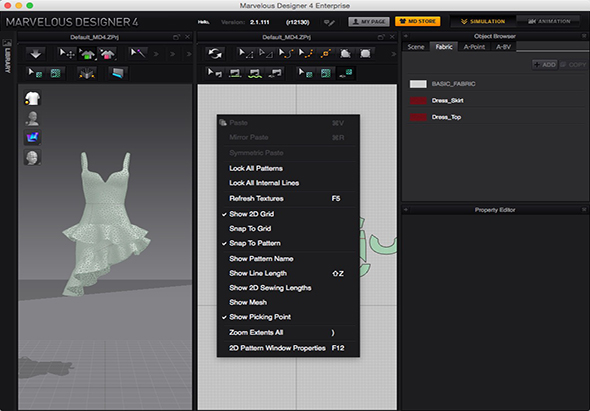Image resolution: width=590 pixels, height=411 pixels.
Task: Switch to the A-BV tab
Action: tap(503, 47)
